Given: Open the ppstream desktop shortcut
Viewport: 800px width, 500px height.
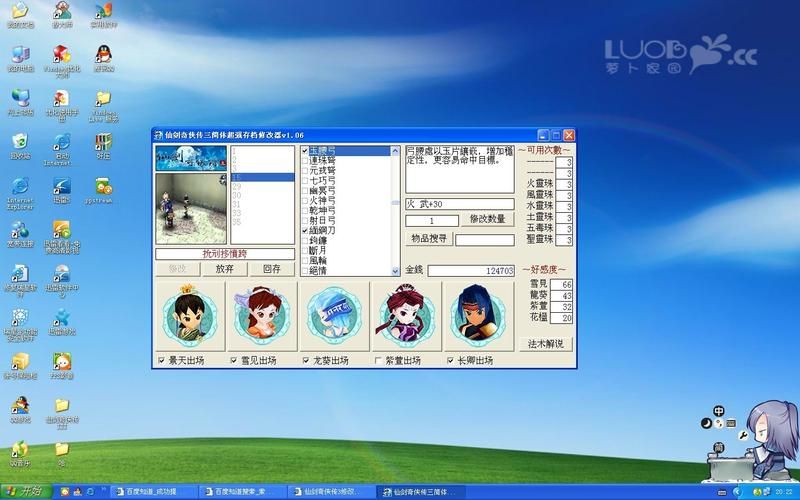Looking at the screenshot, I should pyautogui.click(x=104, y=190).
